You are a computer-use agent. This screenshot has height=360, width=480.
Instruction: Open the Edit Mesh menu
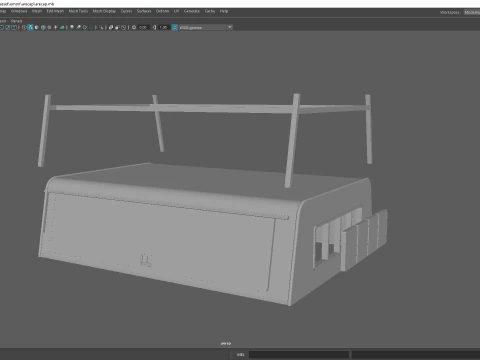[x=55, y=11]
